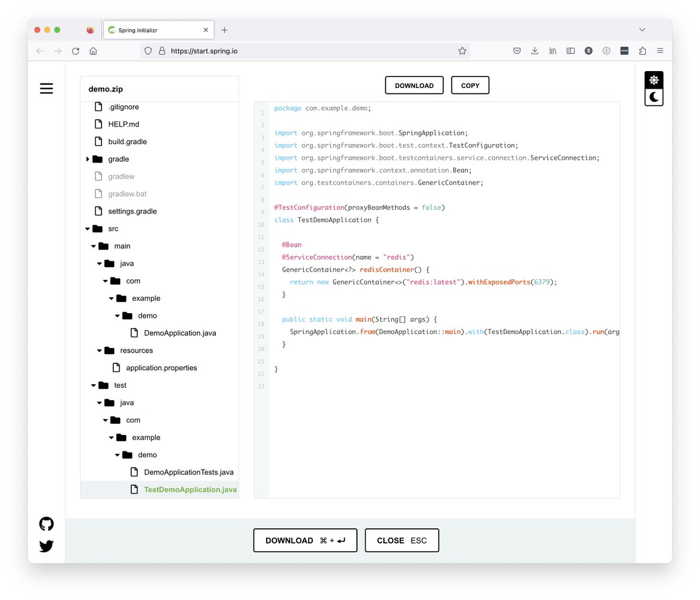List all tabs dropdown arrow
Screen dimensions: 700x600
(x=642, y=30)
